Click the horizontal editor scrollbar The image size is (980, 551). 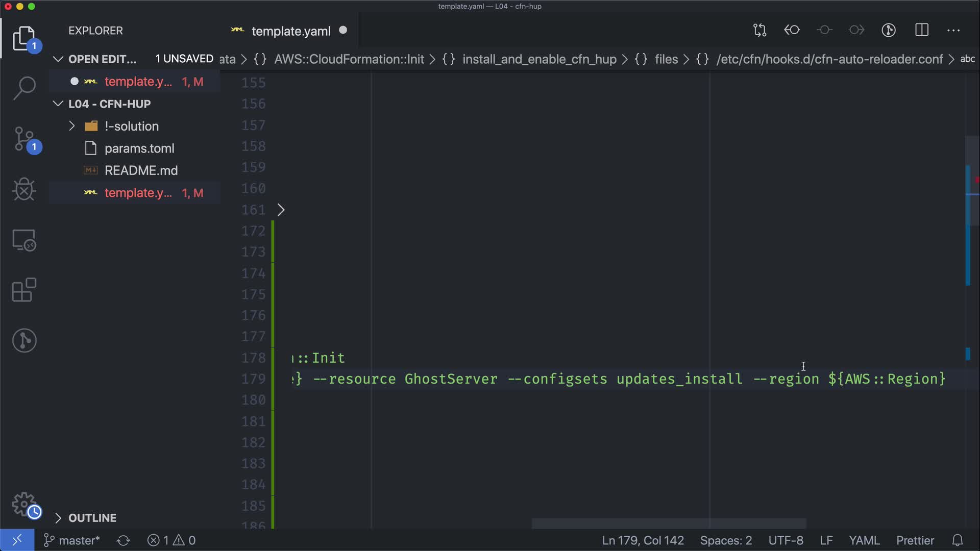click(669, 523)
